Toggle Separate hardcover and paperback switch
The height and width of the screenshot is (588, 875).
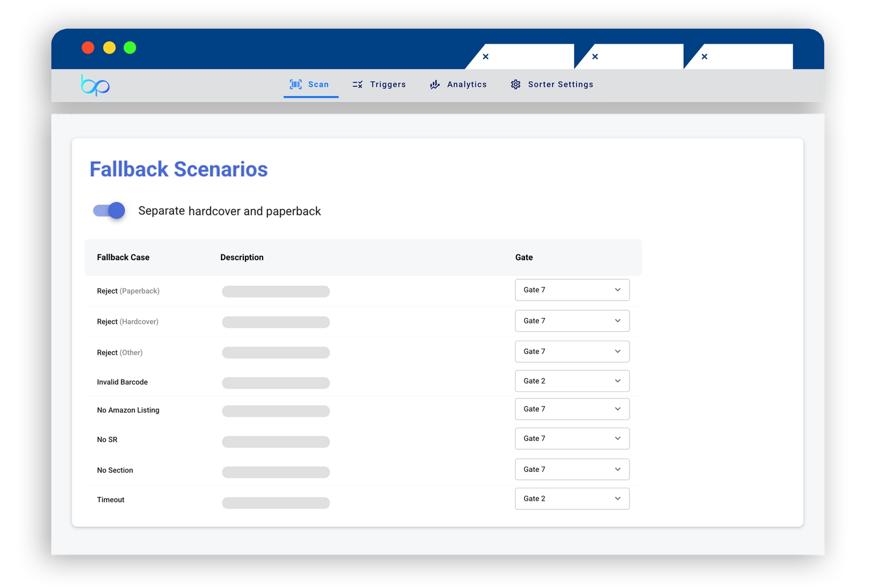pyautogui.click(x=109, y=211)
